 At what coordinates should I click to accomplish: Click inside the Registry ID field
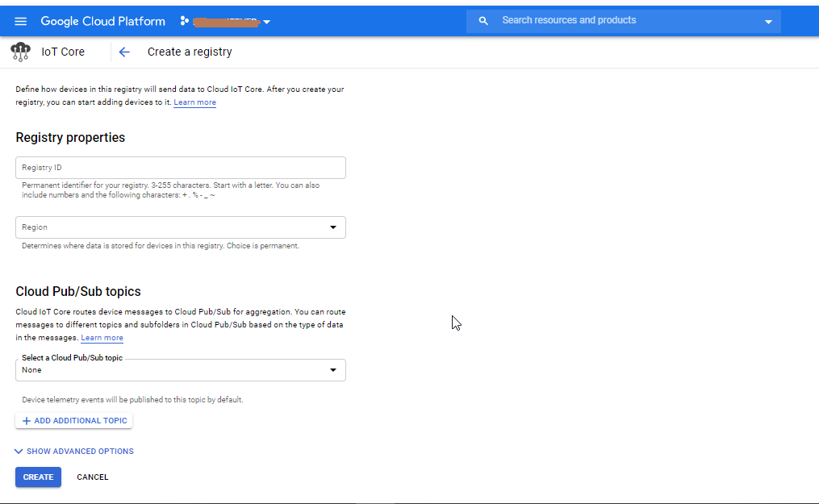pos(180,167)
